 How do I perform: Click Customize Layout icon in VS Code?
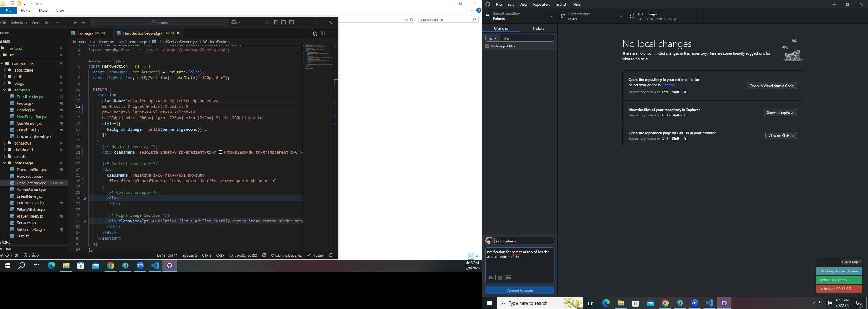(268, 23)
